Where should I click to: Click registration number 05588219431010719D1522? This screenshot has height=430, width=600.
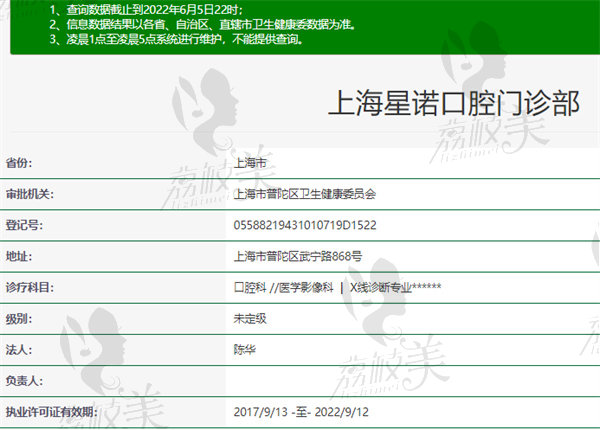305,225
